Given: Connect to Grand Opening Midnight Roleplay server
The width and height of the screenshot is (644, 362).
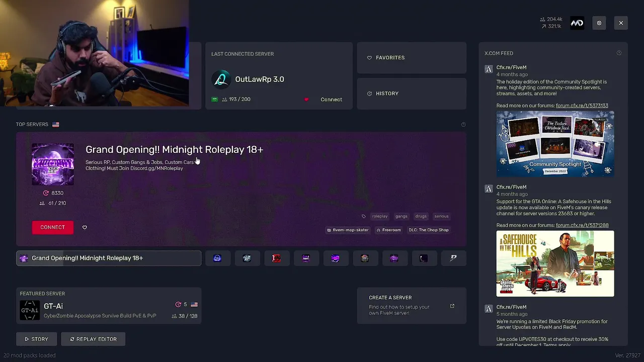Looking at the screenshot, I should (52, 227).
